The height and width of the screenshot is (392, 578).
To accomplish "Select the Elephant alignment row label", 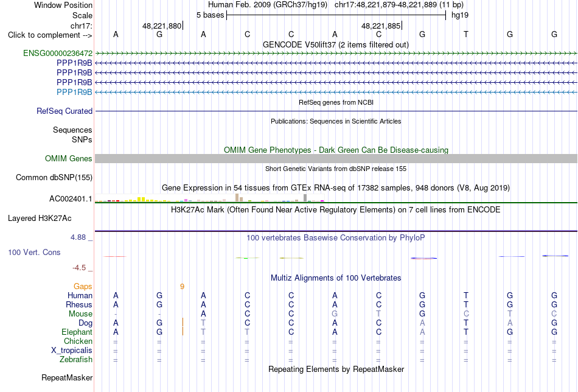I will tap(77, 332).
